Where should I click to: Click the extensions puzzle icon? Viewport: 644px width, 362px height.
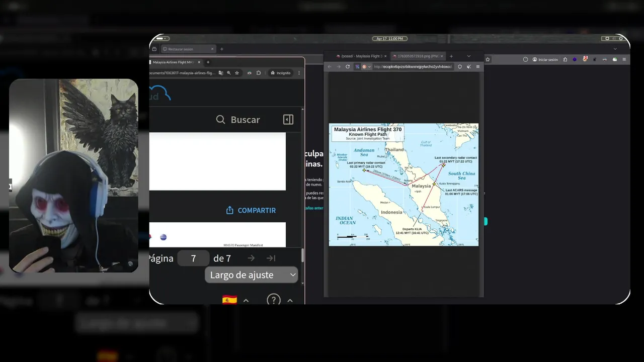259,73
